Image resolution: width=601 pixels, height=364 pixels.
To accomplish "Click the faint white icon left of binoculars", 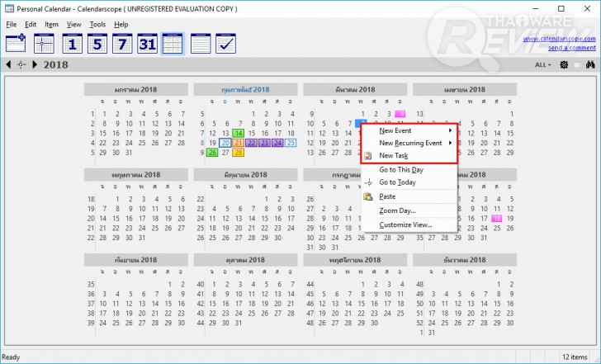I will (577, 64).
